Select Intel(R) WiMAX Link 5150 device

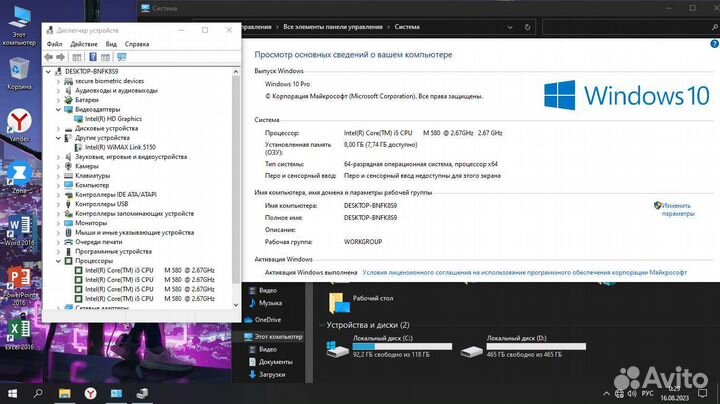120,147
